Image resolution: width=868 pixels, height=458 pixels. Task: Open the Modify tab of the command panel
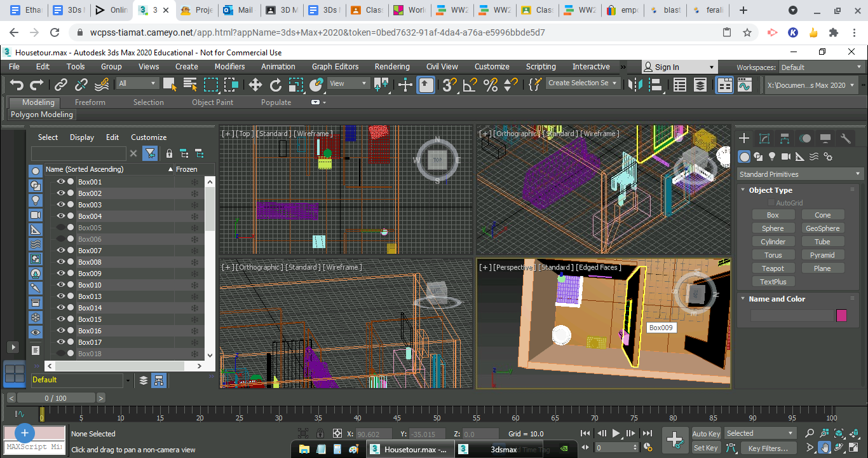[764, 138]
